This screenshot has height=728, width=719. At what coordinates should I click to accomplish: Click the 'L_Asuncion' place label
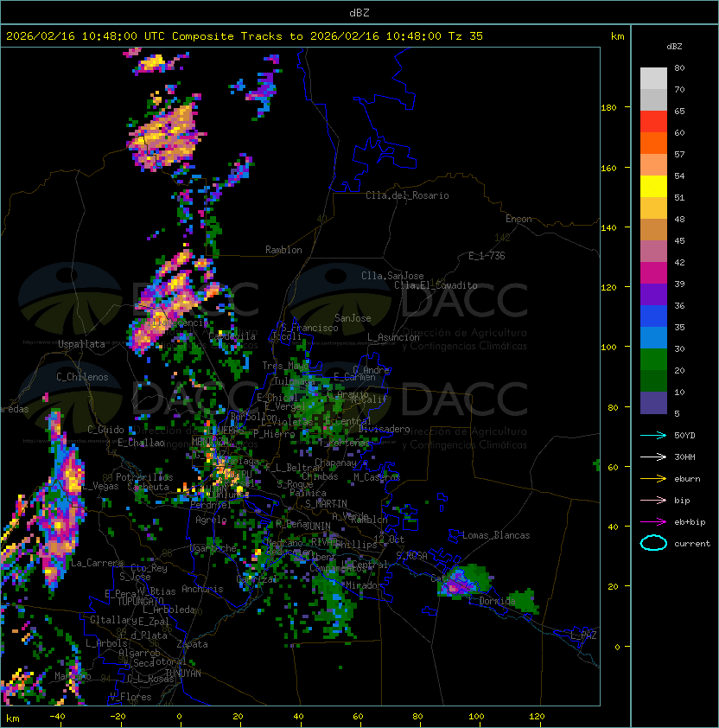(x=393, y=337)
